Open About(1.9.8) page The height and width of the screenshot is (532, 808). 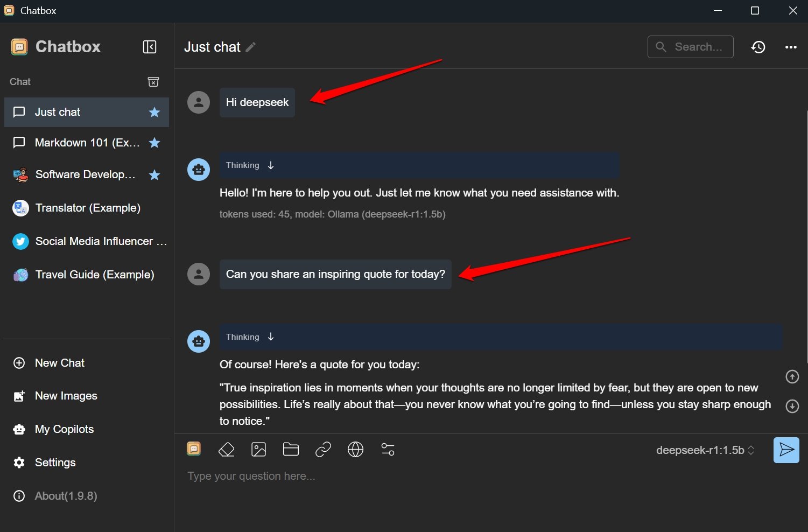pos(87,496)
